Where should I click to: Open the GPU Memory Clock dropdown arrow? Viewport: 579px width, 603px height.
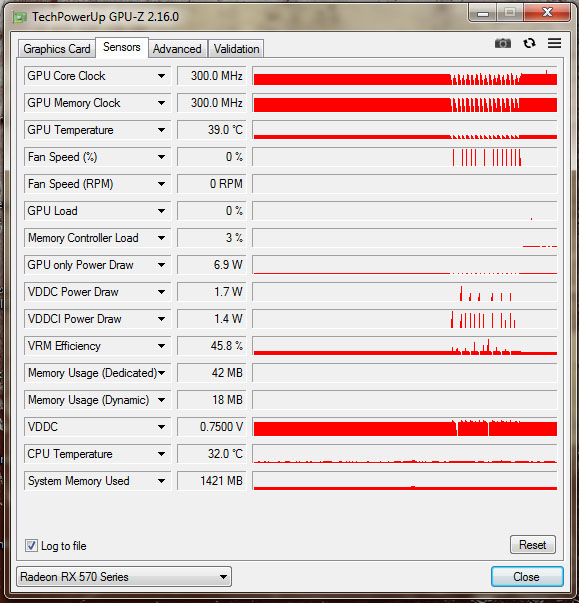pos(161,103)
